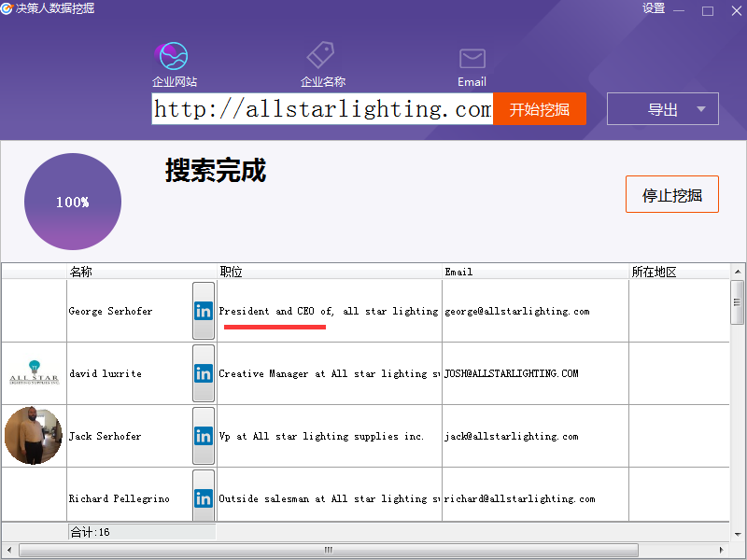Select the 企业名称 tag icon
Image resolution: width=747 pixels, height=560 pixels.
[x=321, y=56]
